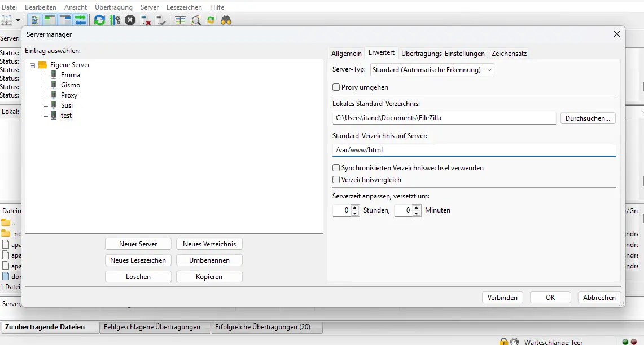Image resolution: width=644 pixels, height=345 pixels.
Task: Toggle the message log view icon
Action: [x=35, y=20]
